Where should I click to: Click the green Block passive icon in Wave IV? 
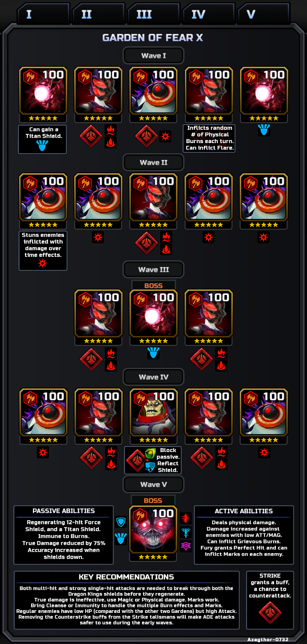[x=150, y=453]
